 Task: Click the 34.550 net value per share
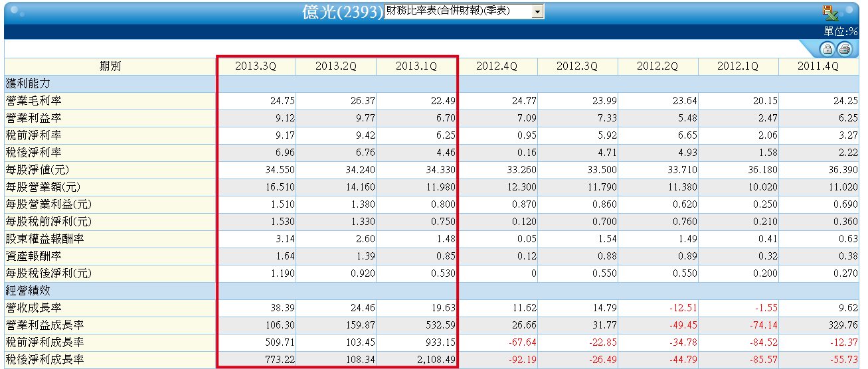point(279,170)
